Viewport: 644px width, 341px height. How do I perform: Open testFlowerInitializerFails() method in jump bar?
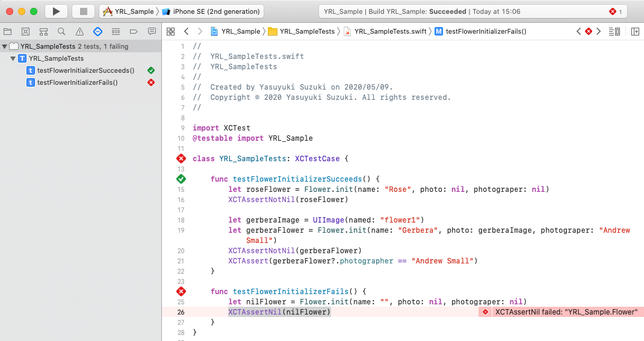point(480,32)
